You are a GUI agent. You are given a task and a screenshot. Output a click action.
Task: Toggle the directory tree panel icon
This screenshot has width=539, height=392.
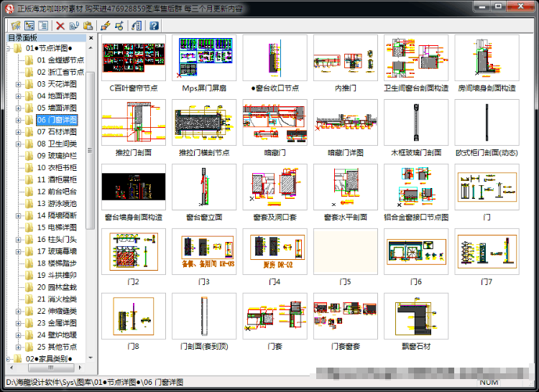29,26
